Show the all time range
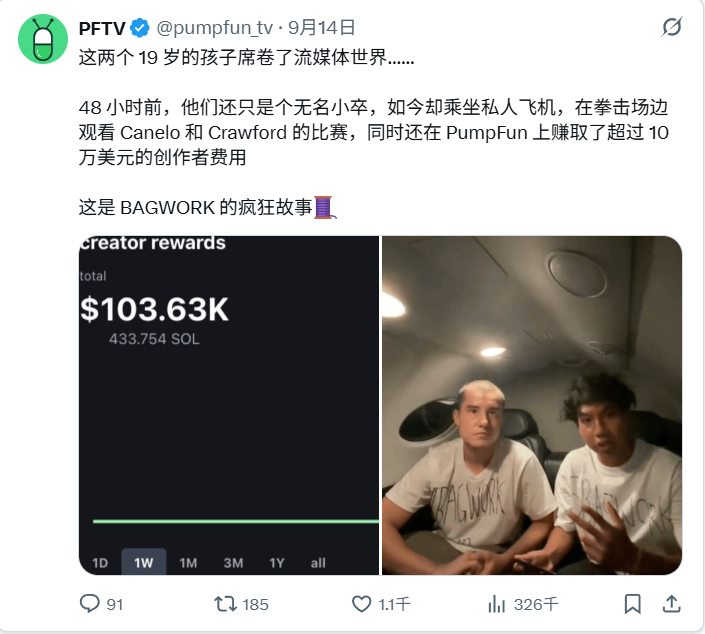Image resolution: width=705 pixels, height=634 pixels. [x=318, y=563]
